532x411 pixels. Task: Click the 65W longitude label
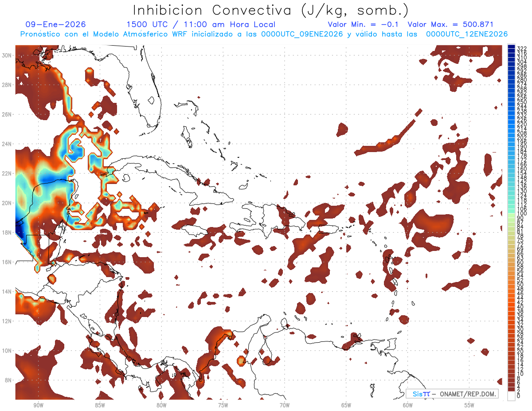(x=346, y=406)
